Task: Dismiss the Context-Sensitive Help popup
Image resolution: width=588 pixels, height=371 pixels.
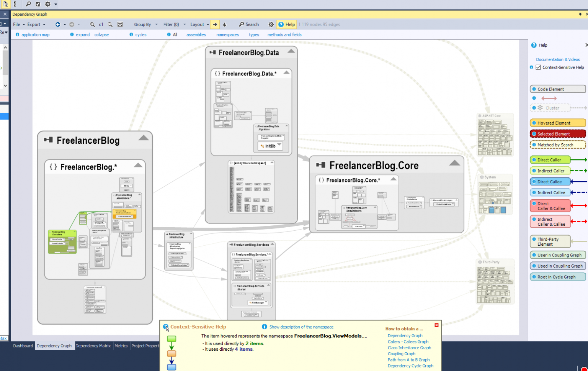Action: [436, 325]
